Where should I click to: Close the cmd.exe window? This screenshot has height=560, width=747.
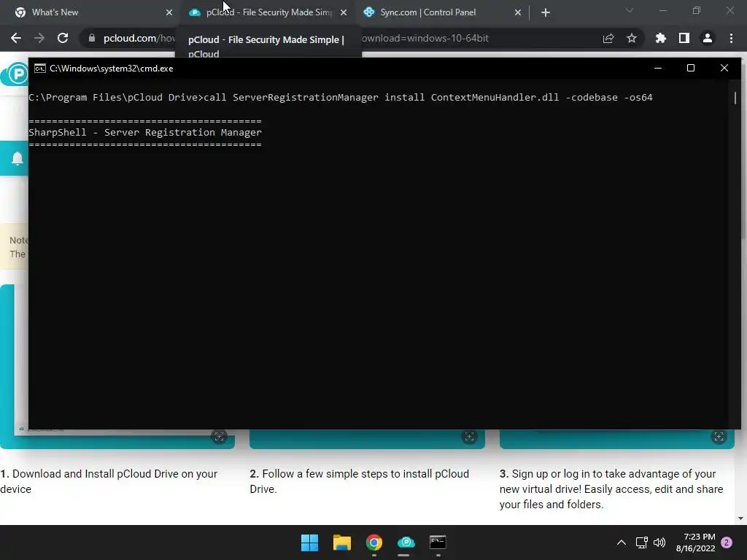pos(724,68)
